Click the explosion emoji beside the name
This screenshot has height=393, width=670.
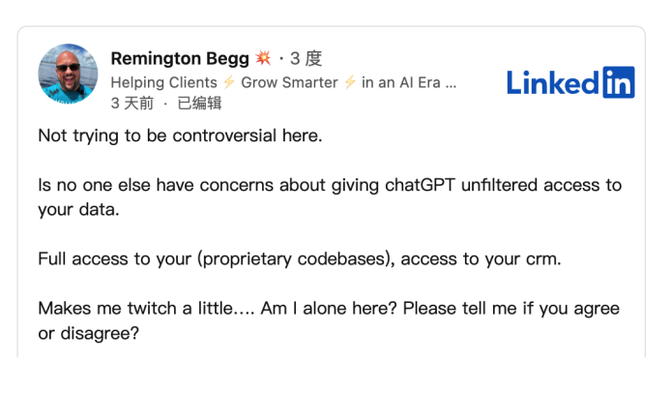[263, 58]
